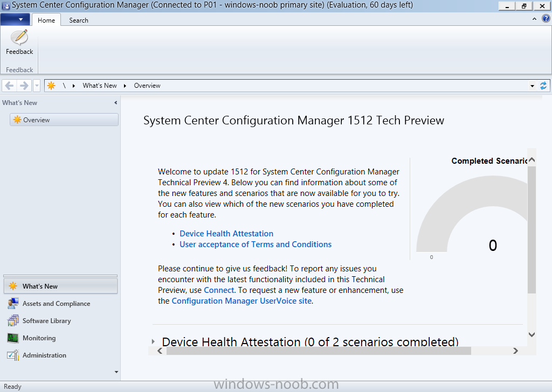This screenshot has height=392, width=552.
Task: Open Help via the blue question mark
Action: (x=546, y=18)
